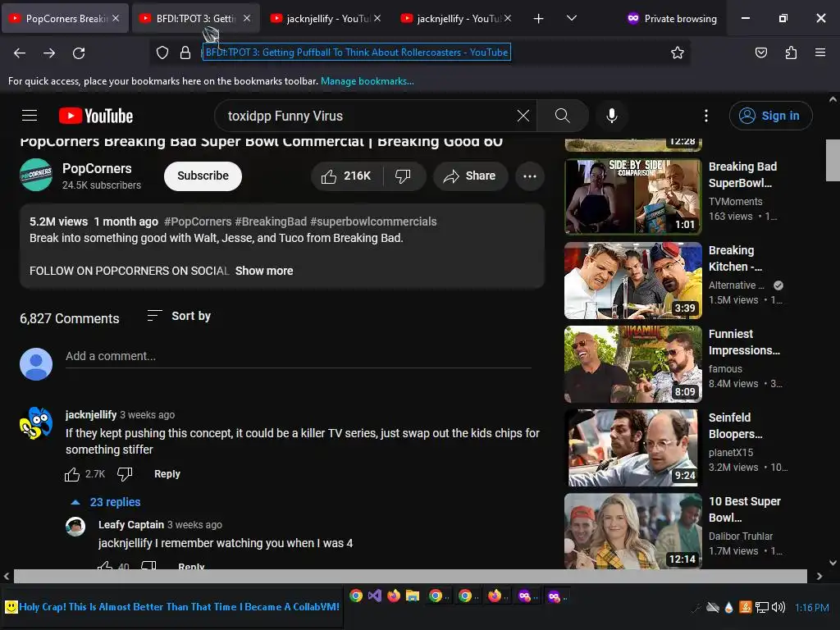Collapse the 23 replies thread
This screenshot has height=630, width=840.
point(106,503)
